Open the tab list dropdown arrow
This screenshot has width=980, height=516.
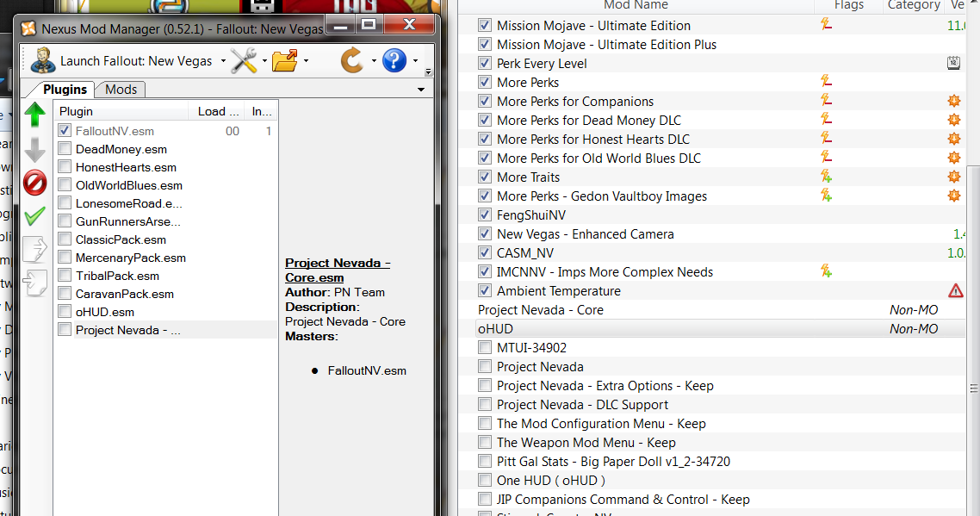point(421,90)
